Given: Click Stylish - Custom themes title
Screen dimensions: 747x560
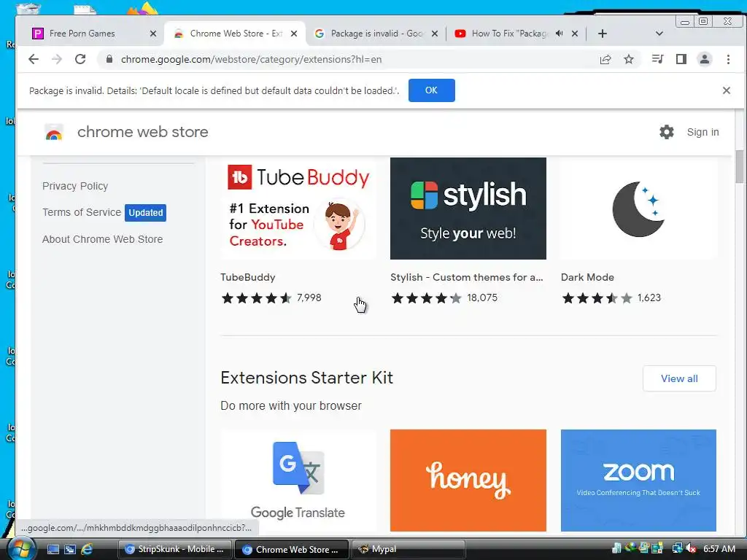Looking at the screenshot, I should pos(467,277).
